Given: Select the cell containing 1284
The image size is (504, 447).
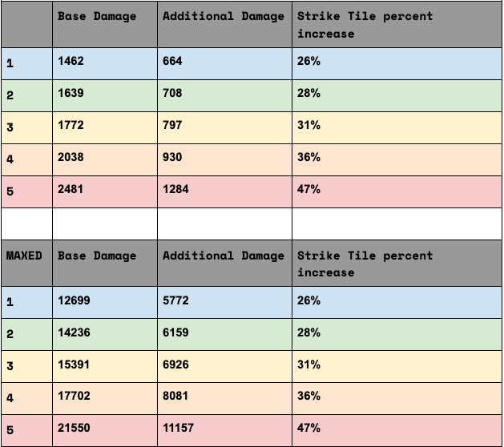Looking at the screenshot, I should pyautogui.click(x=224, y=191).
